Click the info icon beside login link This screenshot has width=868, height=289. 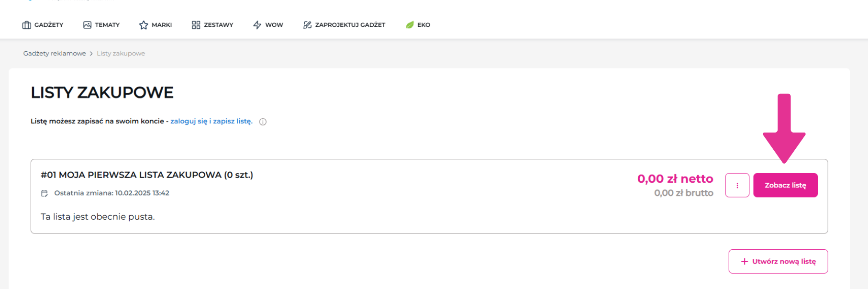click(x=263, y=122)
